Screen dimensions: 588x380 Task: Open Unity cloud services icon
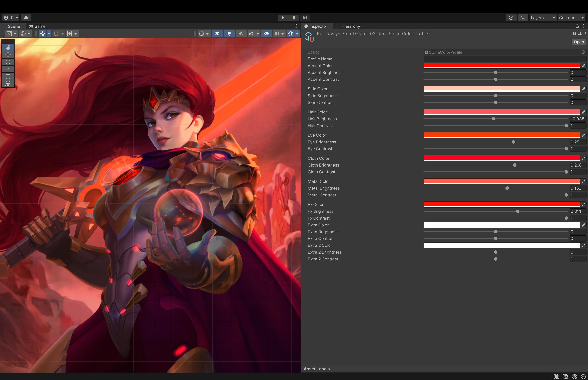[x=26, y=18]
